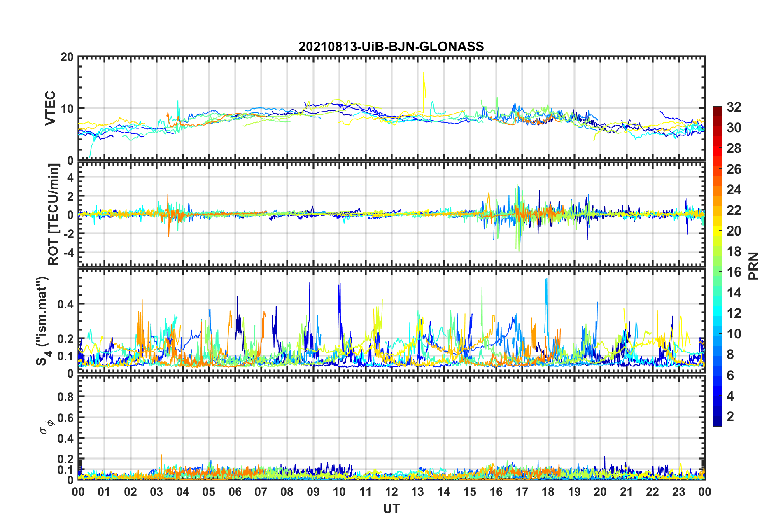Click colorbar tick value 2
This screenshot has height=532, width=783.
tap(730, 416)
